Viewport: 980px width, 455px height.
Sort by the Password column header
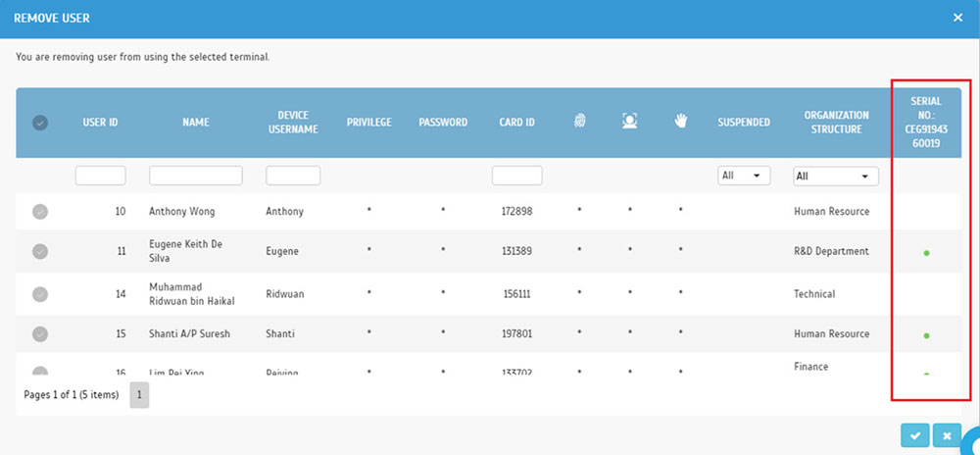[443, 123]
